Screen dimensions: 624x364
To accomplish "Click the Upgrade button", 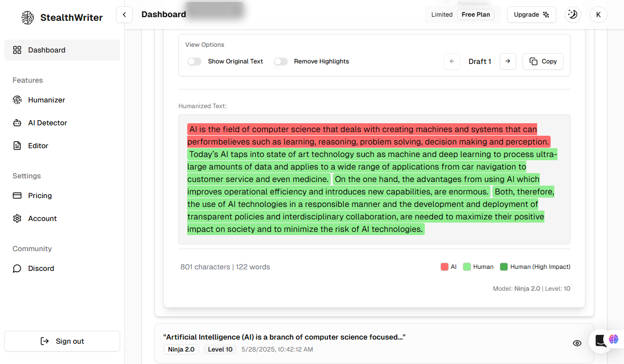I will (531, 15).
